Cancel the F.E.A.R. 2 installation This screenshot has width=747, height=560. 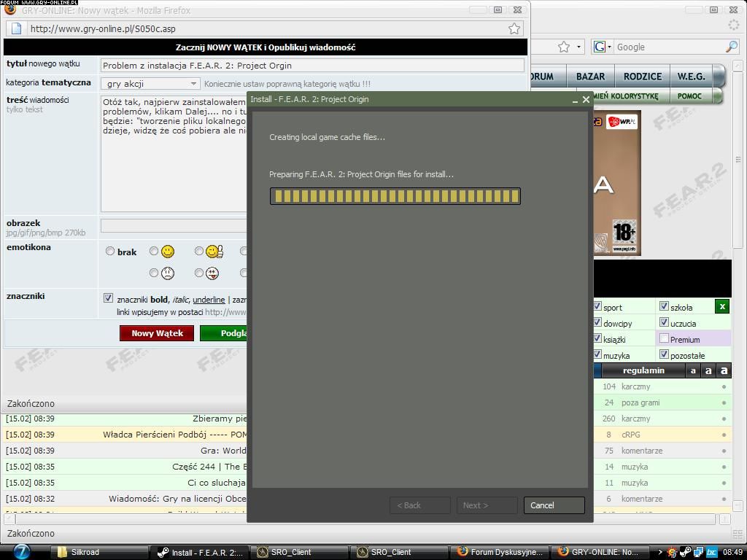(x=554, y=505)
